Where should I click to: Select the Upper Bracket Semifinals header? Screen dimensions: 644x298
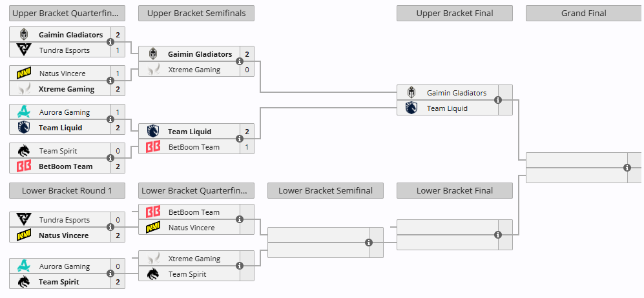pyautogui.click(x=196, y=13)
